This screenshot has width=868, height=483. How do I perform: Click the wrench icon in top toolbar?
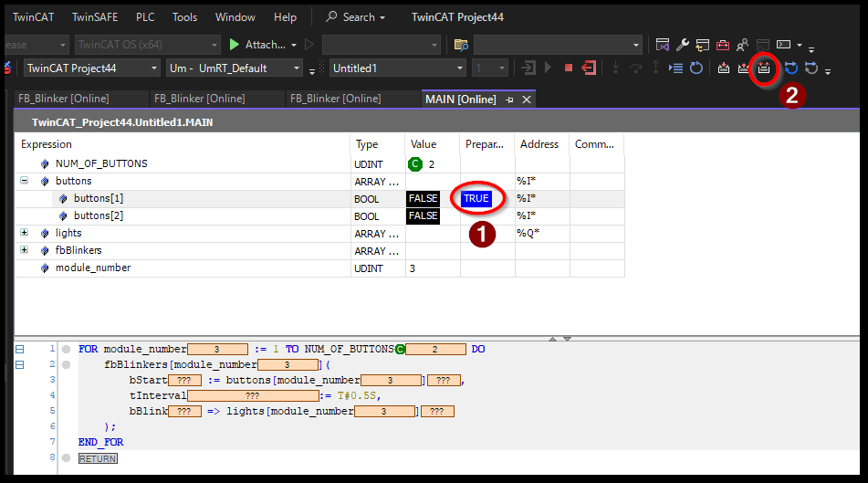pyautogui.click(x=683, y=45)
